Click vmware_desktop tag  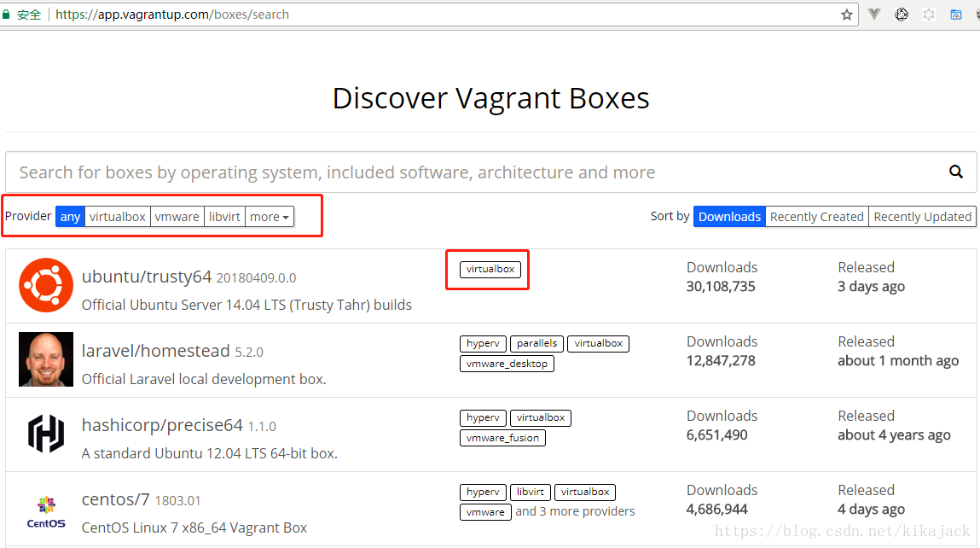(x=507, y=364)
